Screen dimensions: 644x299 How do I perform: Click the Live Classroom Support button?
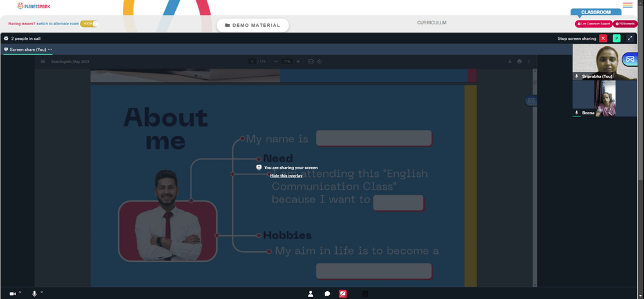593,24
